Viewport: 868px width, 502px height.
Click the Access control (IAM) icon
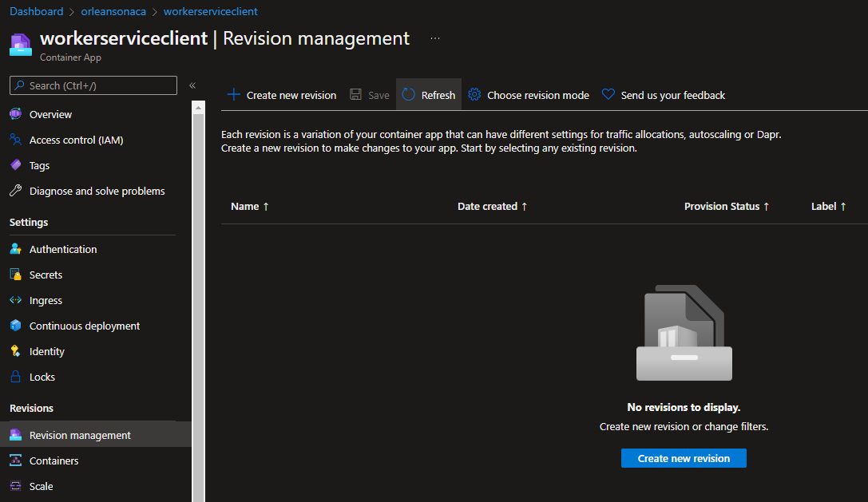(x=15, y=140)
